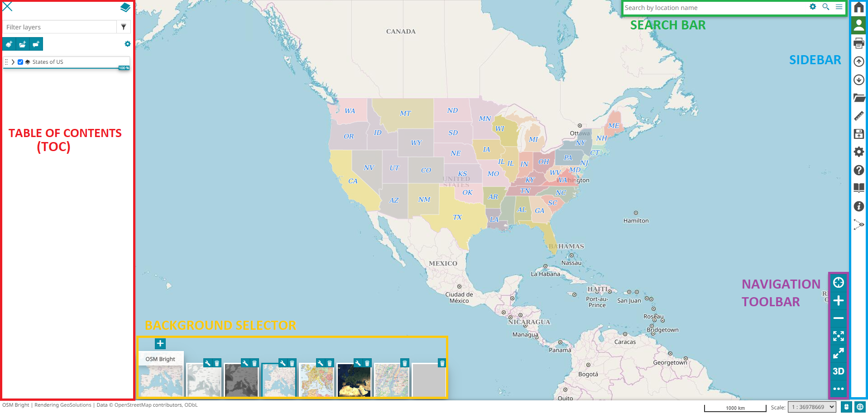
Task: Click the Add layer button in TOC
Action: pyautogui.click(x=9, y=44)
